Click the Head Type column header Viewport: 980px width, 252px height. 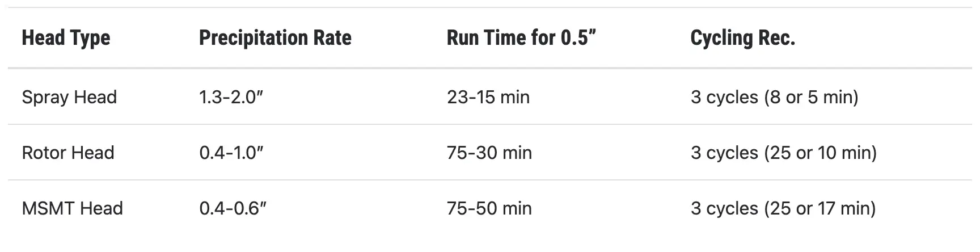tap(66, 38)
